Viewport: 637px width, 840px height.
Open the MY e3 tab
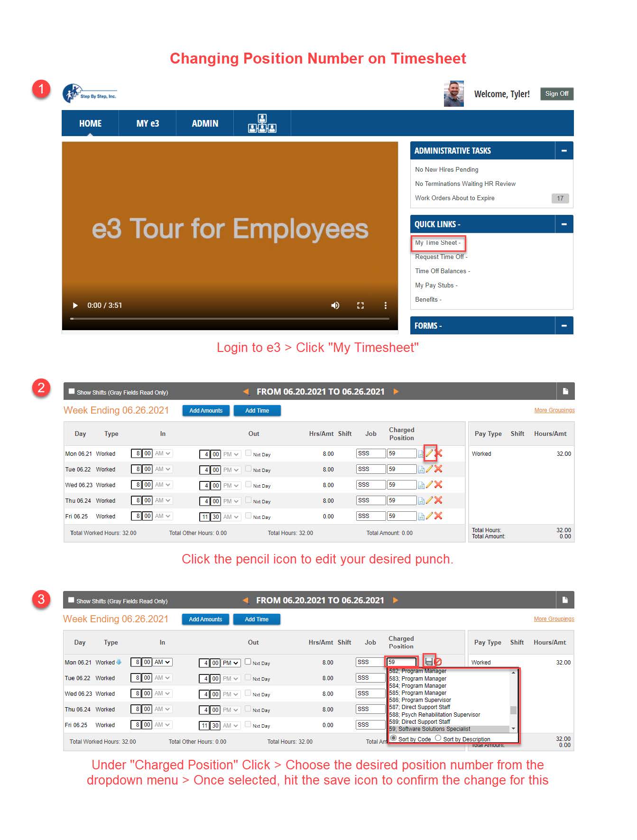tap(148, 123)
